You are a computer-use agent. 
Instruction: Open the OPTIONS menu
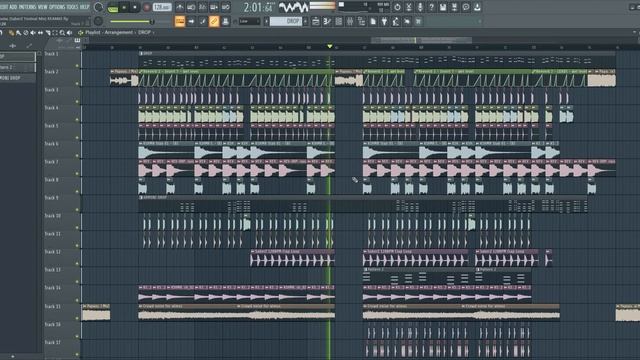click(57, 7)
